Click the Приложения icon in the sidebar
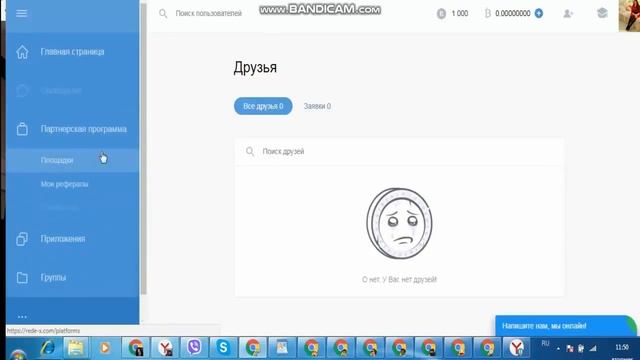Screen dimensions: 640x360 (22, 239)
